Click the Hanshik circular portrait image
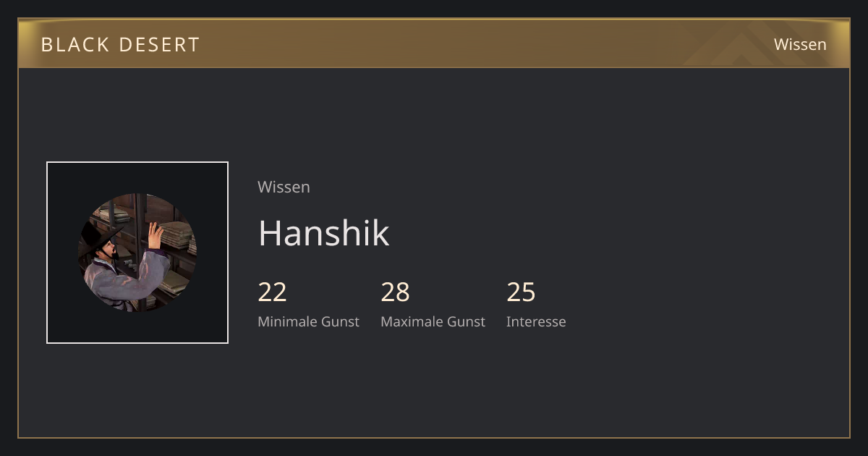The image size is (868, 456). [137, 253]
